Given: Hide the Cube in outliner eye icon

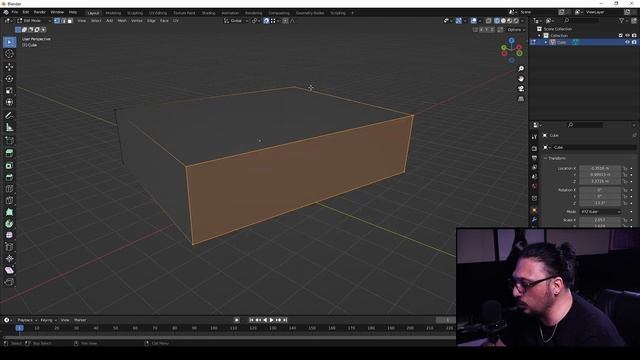Looking at the screenshot, I should 627,42.
